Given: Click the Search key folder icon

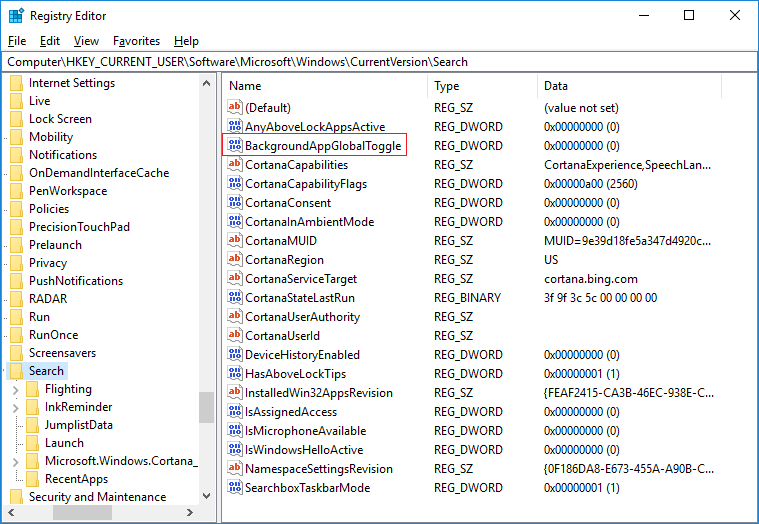Looking at the screenshot, I should pos(16,371).
